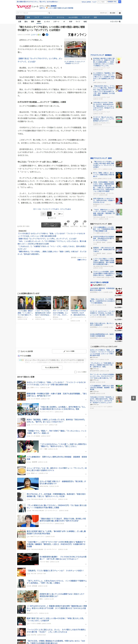
Task: Open 歌舞伎俳優・中村鶴松 article link
Action: 57,395
